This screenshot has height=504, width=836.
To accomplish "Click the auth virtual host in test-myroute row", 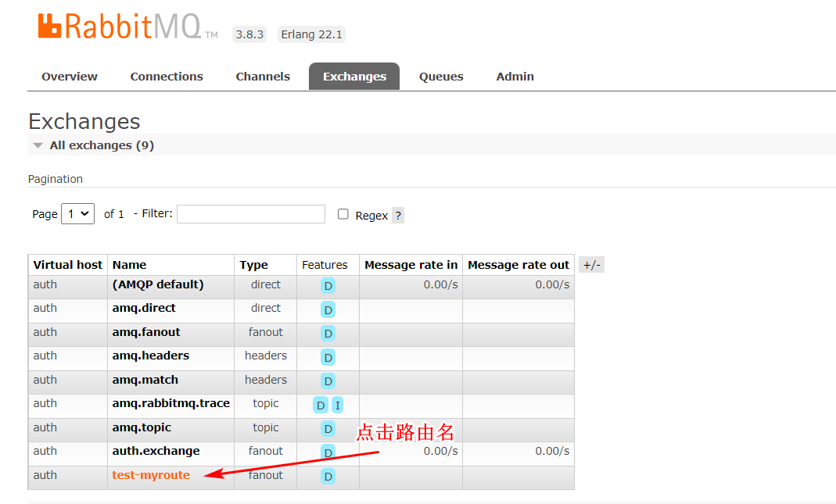I will 45,475.
